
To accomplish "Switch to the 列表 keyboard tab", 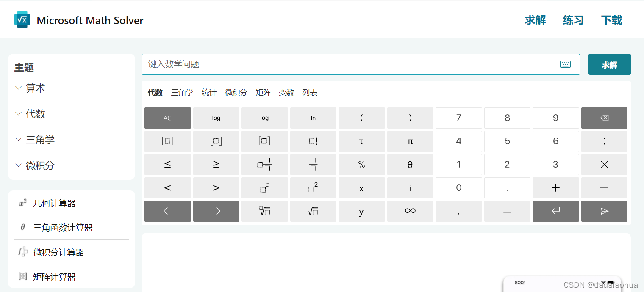I will [x=310, y=93].
